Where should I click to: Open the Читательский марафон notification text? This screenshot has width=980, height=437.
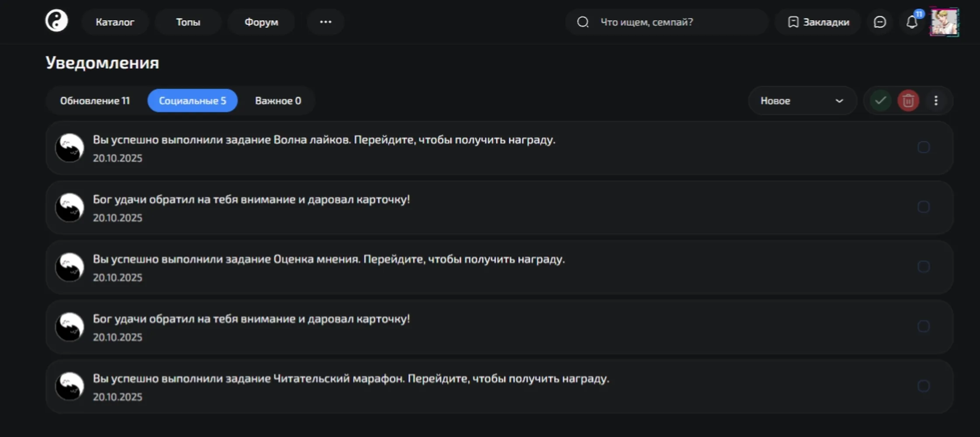click(x=351, y=378)
